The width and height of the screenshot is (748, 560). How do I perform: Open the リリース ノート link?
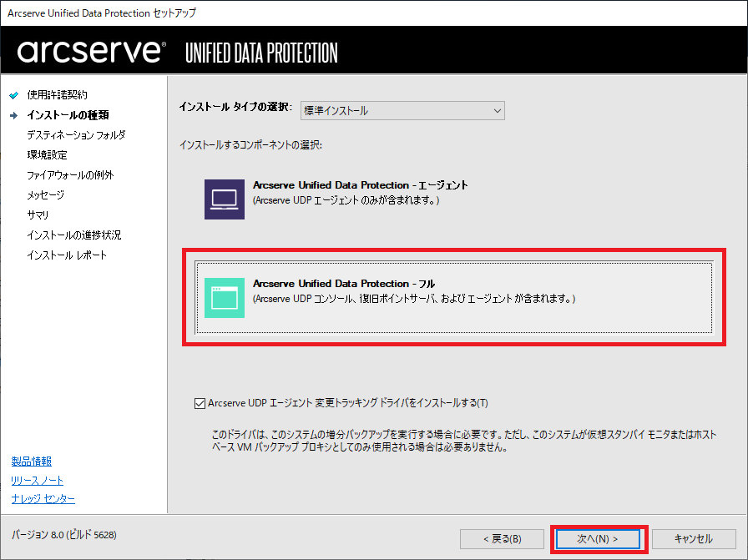click(x=38, y=481)
